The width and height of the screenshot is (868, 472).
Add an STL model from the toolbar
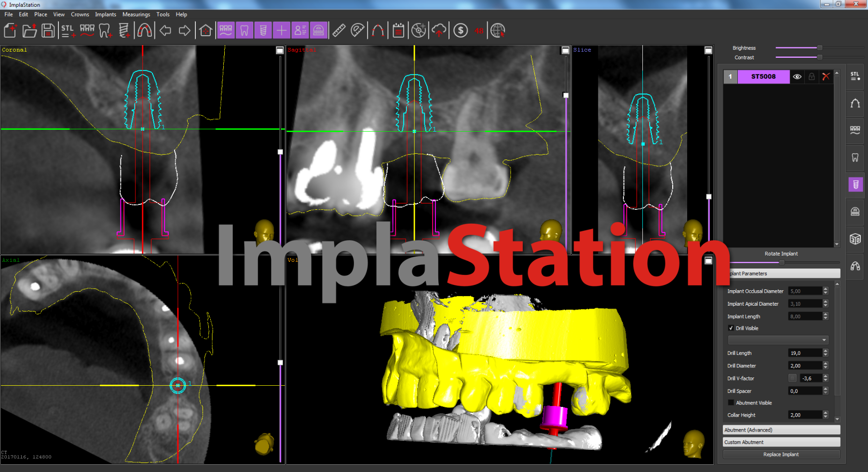click(68, 30)
